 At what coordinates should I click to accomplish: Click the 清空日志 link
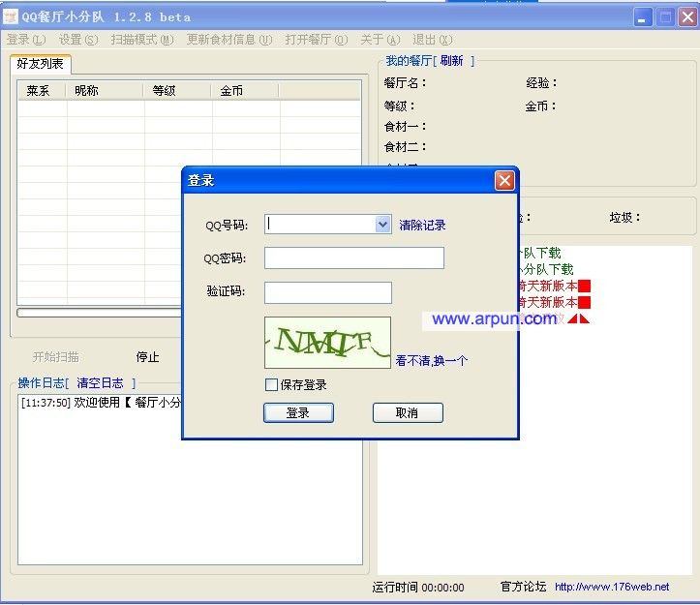100,383
